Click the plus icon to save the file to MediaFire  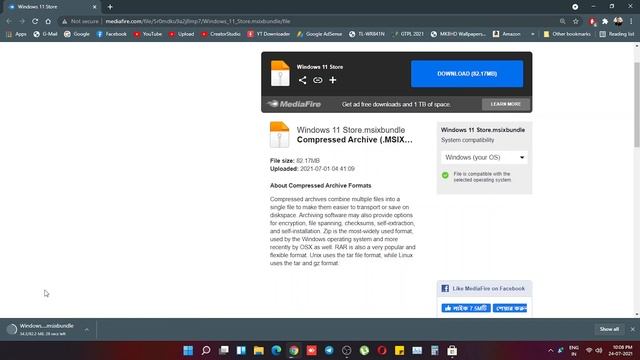point(333,80)
